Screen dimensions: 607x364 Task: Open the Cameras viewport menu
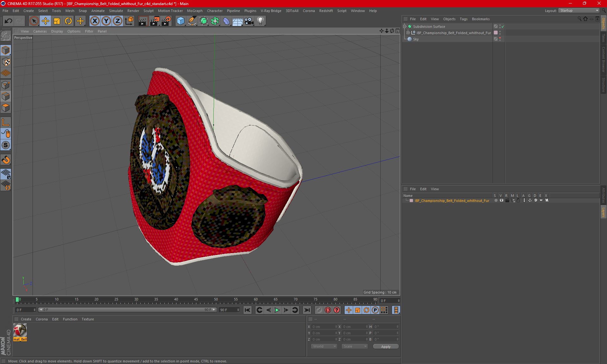click(x=40, y=31)
